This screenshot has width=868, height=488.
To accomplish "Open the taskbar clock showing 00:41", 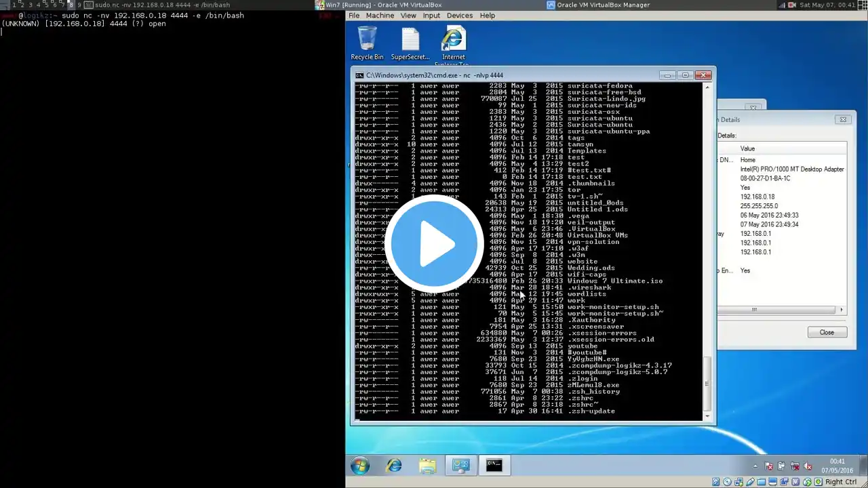I will click(x=837, y=466).
